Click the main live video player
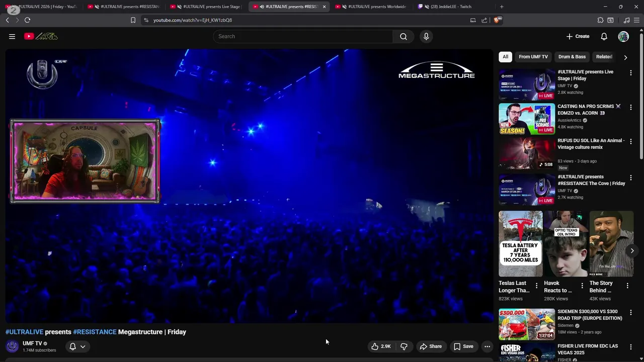Image resolution: width=644 pixels, height=362 pixels. click(249, 186)
